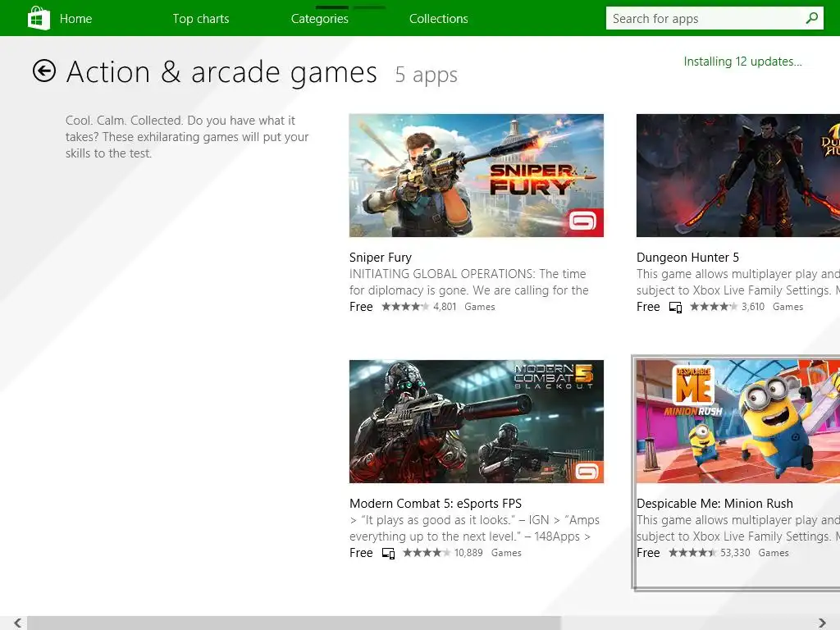The height and width of the screenshot is (630, 840).
Task: Click Free price under Minion Rush
Action: coord(648,553)
